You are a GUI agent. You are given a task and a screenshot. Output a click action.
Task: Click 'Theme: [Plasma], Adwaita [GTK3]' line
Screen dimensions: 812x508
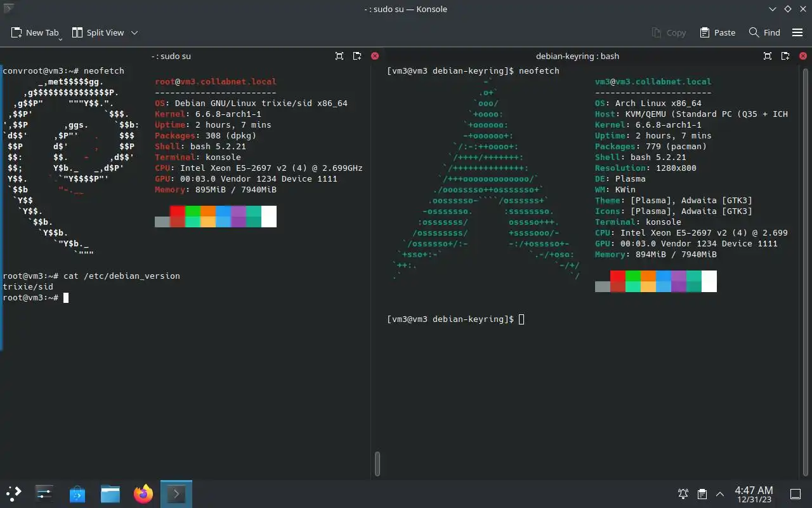pyautogui.click(x=674, y=200)
